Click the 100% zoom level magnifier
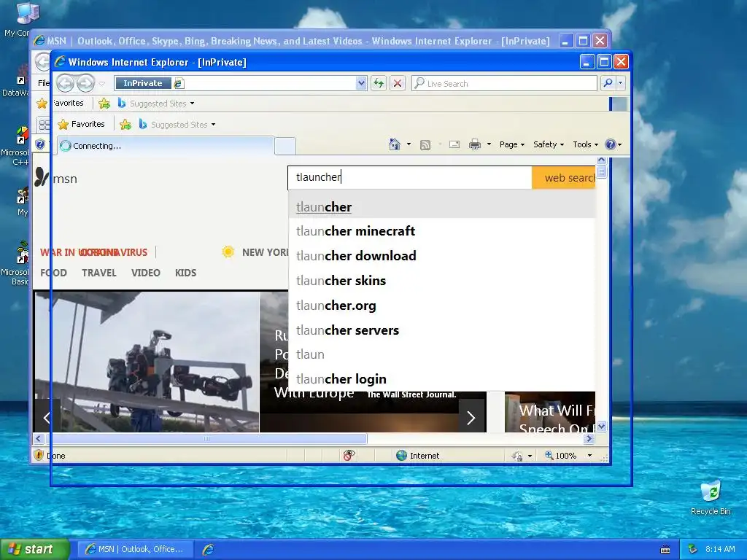The height and width of the screenshot is (560, 747). [x=549, y=456]
